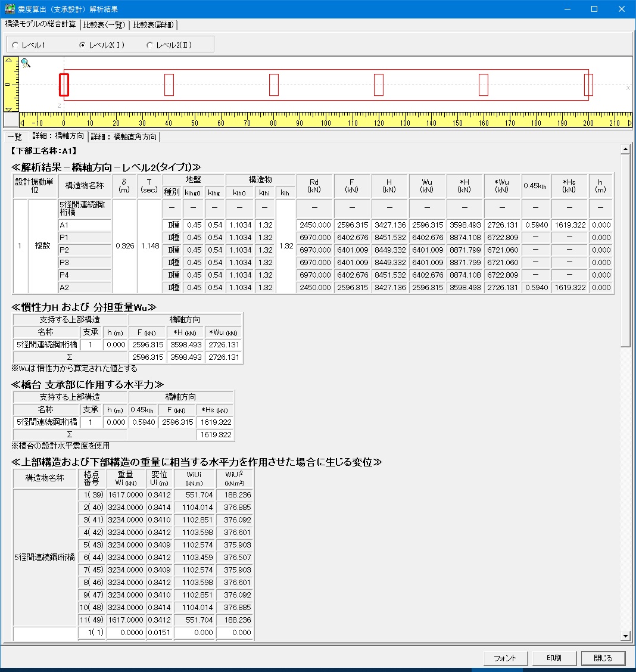The width and height of the screenshot is (636, 672).
Task: Select the highlighted A1 abutment in diagram
Action: (x=64, y=85)
